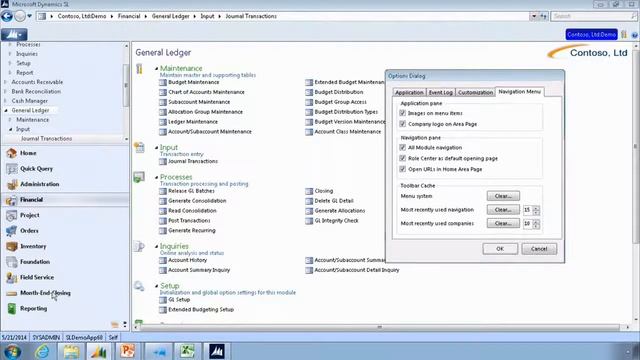Open Home in navigation pane
The image size is (640, 360).
pyautogui.click(x=28, y=153)
